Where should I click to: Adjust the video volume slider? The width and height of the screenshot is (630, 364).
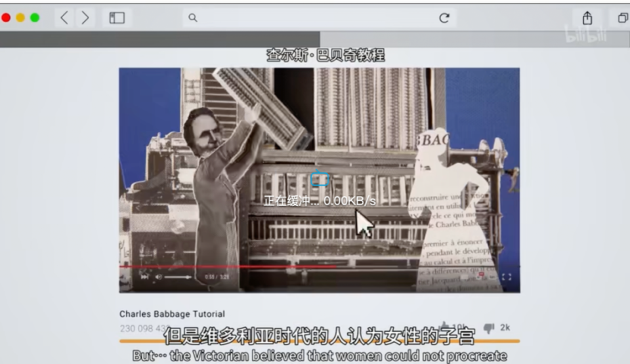[x=178, y=277]
